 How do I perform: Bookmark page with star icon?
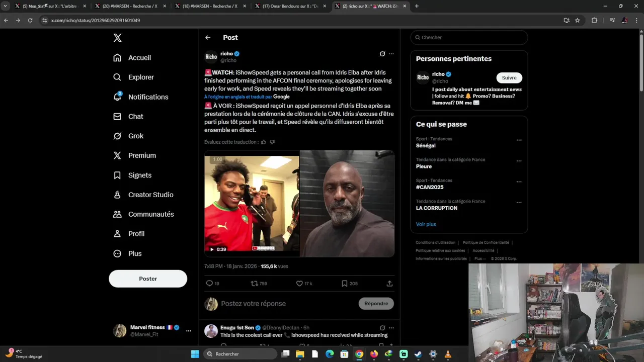click(578, 21)
